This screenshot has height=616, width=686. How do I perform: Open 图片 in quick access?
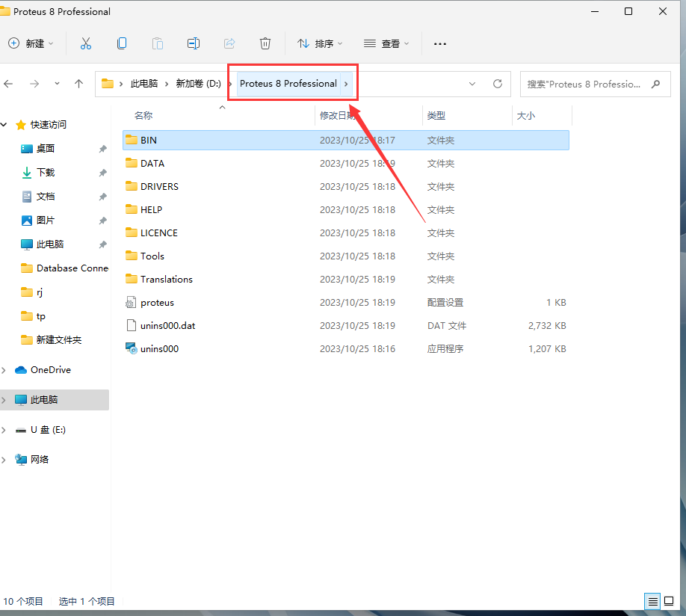(46, 221)
